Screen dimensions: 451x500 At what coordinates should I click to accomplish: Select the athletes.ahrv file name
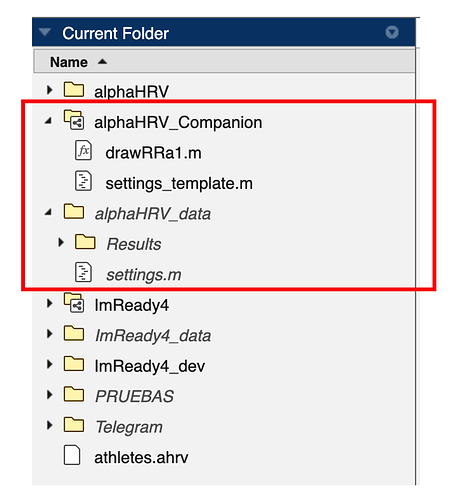click(141, 458)
